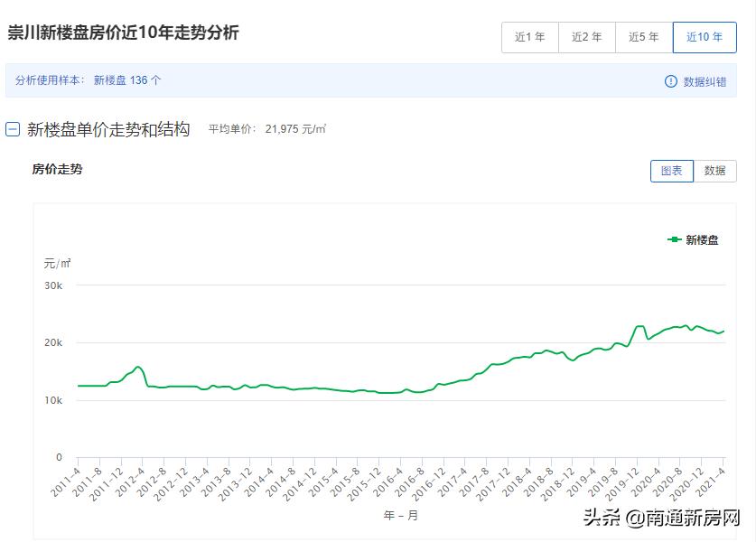Viewport: 756px width, 542px height.
Task: Select the 图表 view button
Action: point(671,171)
